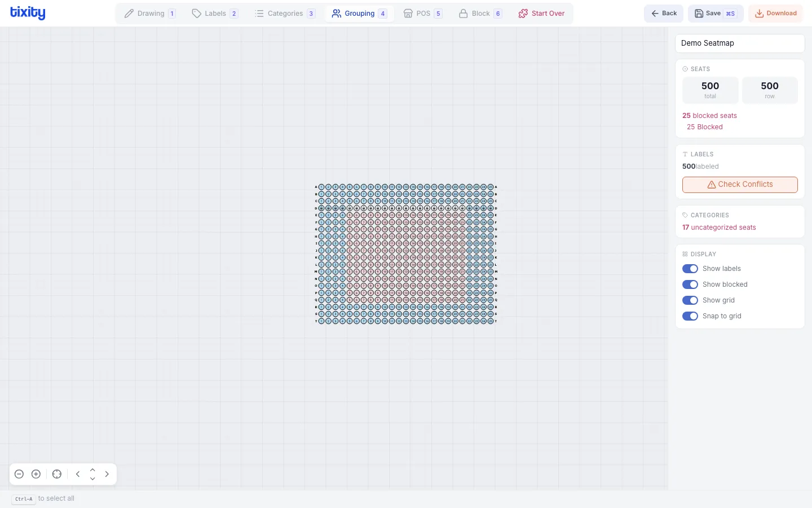Pan down with the down chevron icon
The height and width of the screenshot is (508, 812).
[x=92, y=479]
